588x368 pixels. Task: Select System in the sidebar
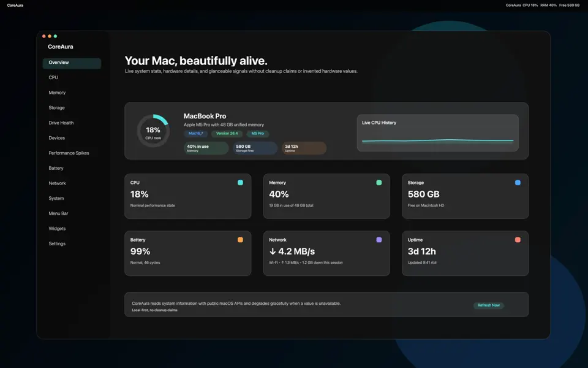click(56, 198)
